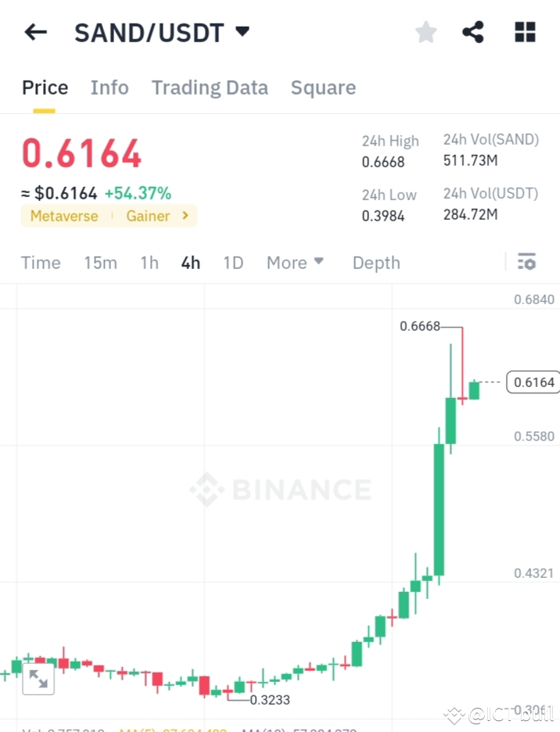Select the 15m candlestick interval
The height and width of the screenshot is (732, 560).
tap(100, 263)
